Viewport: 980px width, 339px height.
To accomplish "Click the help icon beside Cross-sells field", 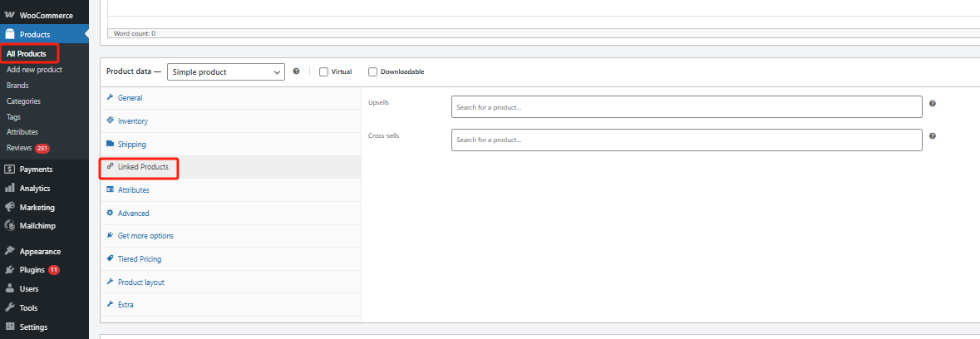I will pyautogui.click(x=933, y=135).
